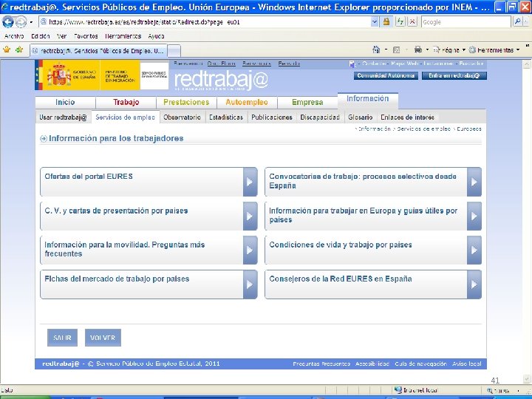Select the Estadísticas submenu item
Viewport: 532px width, 399px height.
[226, 117]
